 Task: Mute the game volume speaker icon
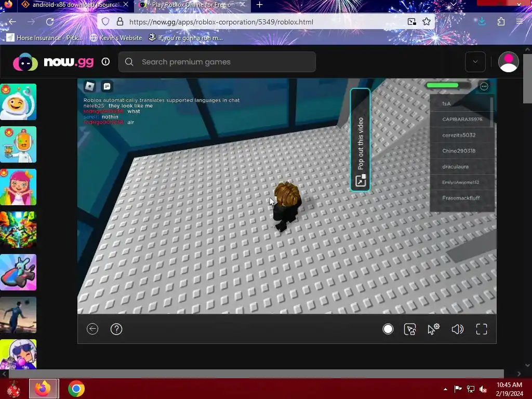[x=457, y=329]
